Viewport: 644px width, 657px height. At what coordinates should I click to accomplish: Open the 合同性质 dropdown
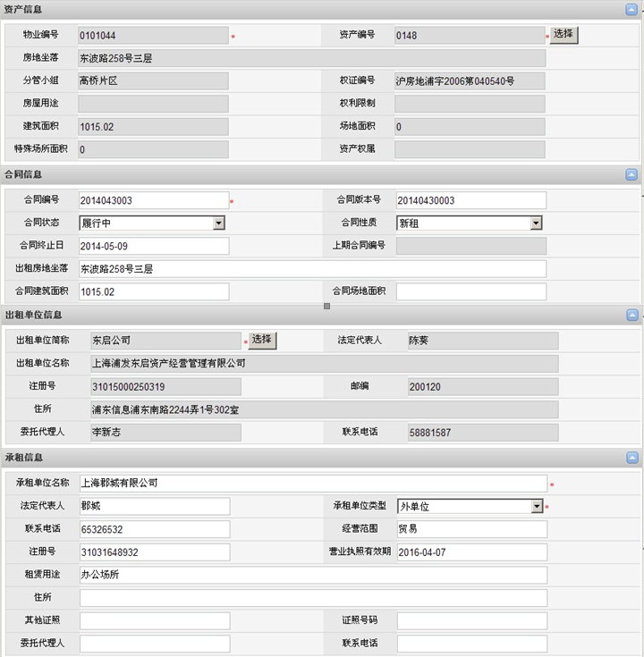(537, 223)
